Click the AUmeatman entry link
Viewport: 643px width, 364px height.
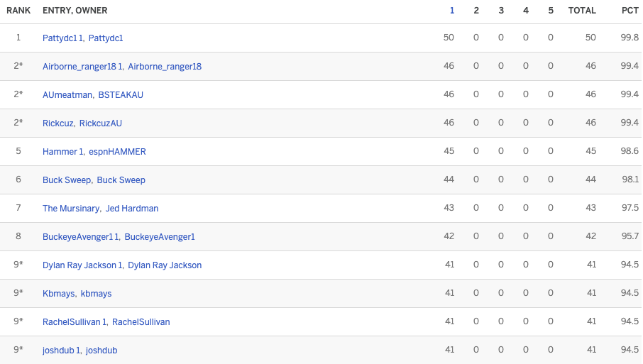[x=67, y=95]
